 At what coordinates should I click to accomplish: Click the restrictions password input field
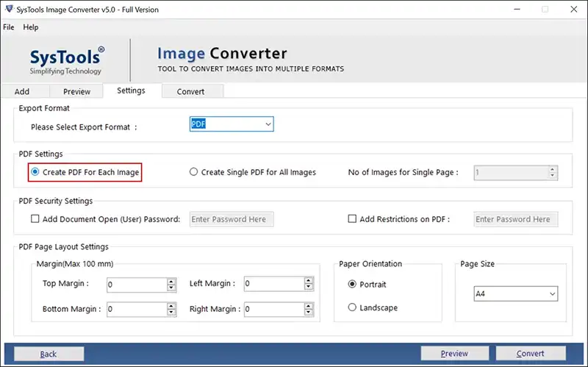click(516, 219)
